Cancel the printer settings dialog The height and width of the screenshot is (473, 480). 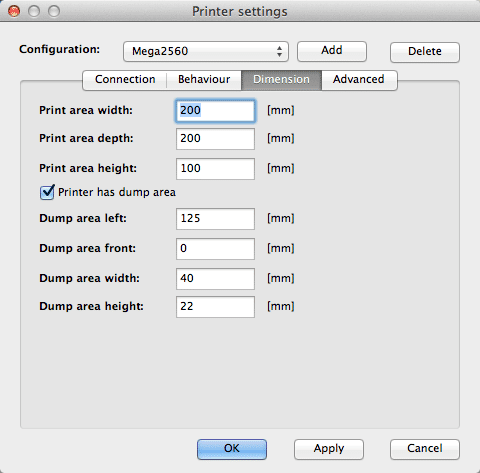point(425,449)
